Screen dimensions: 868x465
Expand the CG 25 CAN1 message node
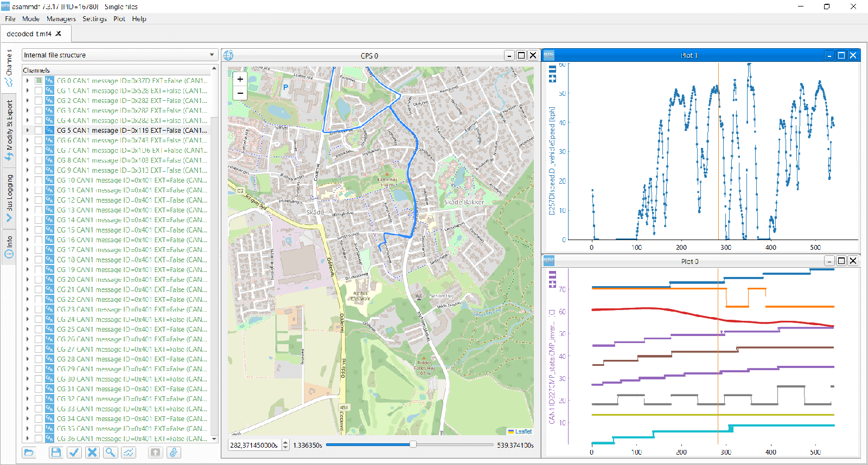tap(28, 329)
